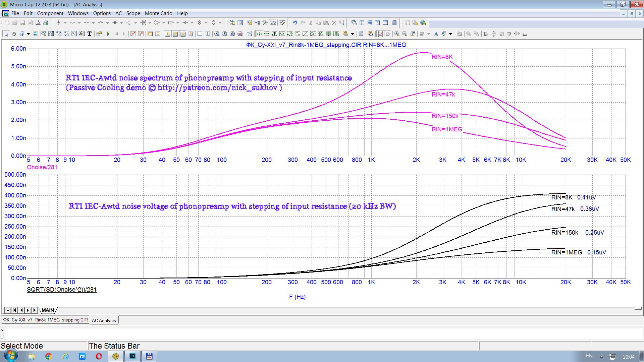
Task: Open the Monte Carlo menu
Action: pyautogui.click(x=158, y=13)
